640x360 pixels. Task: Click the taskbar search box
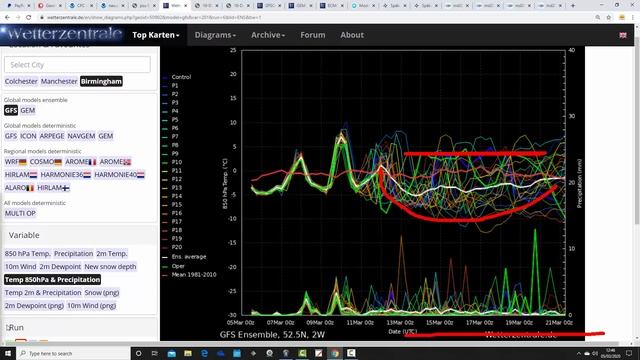(x=73, y=353)
